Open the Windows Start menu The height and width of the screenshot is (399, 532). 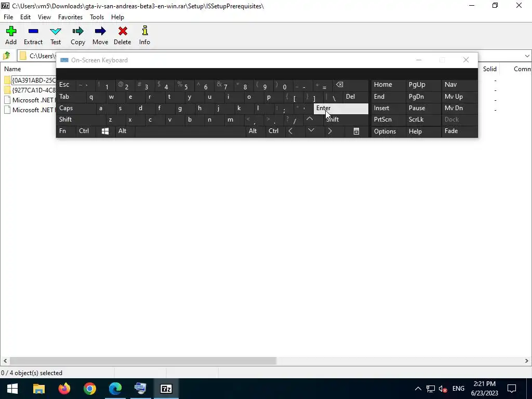(x=12, y=389)
